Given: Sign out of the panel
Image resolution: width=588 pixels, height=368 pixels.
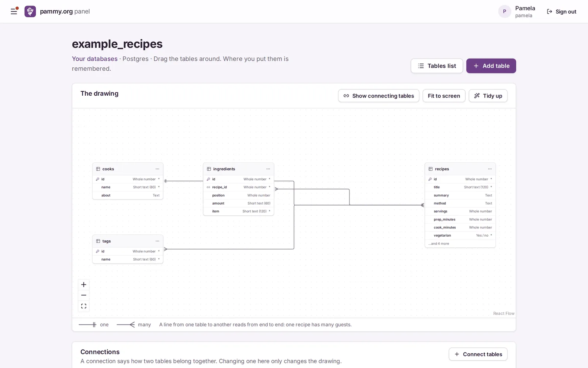Looking at the screenshot, I should coord(562,11).
